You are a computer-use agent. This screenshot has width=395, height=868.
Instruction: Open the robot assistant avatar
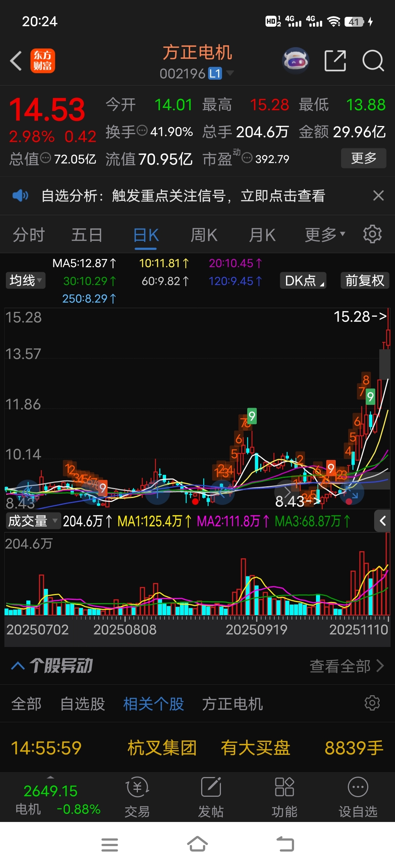click(x=296, y=61)
